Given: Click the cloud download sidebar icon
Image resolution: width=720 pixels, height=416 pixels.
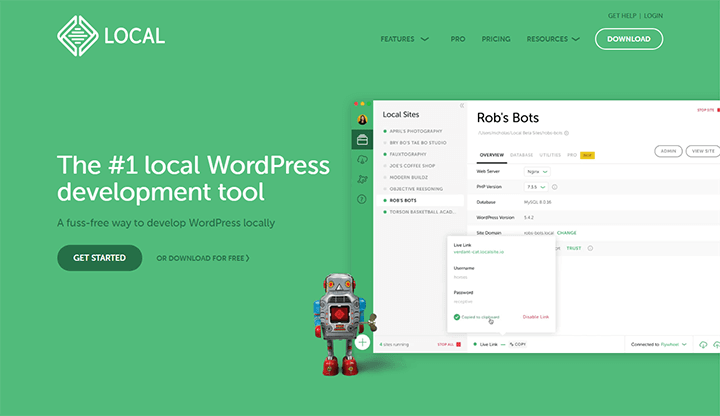Looking at the screenshot, I should (x=362, y=160).
